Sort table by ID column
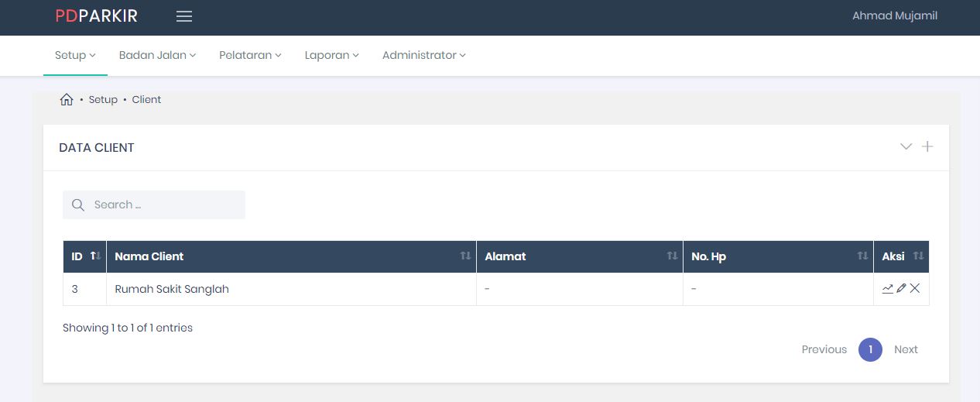 tap(84, 256)
